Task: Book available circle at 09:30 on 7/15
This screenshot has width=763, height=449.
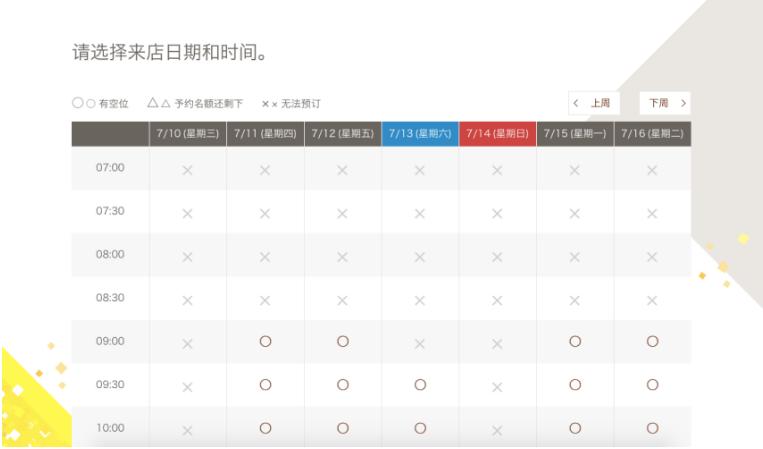Action: click(575, 385)
